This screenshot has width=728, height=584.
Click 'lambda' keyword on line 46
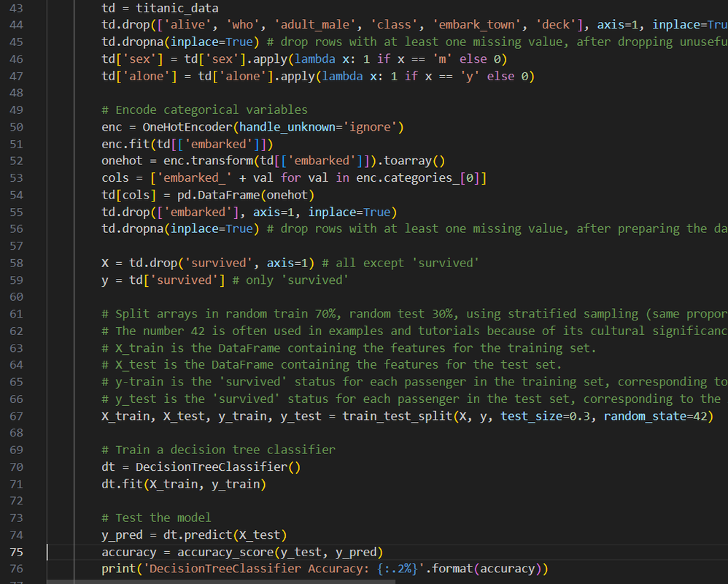[x=315, y=59]
